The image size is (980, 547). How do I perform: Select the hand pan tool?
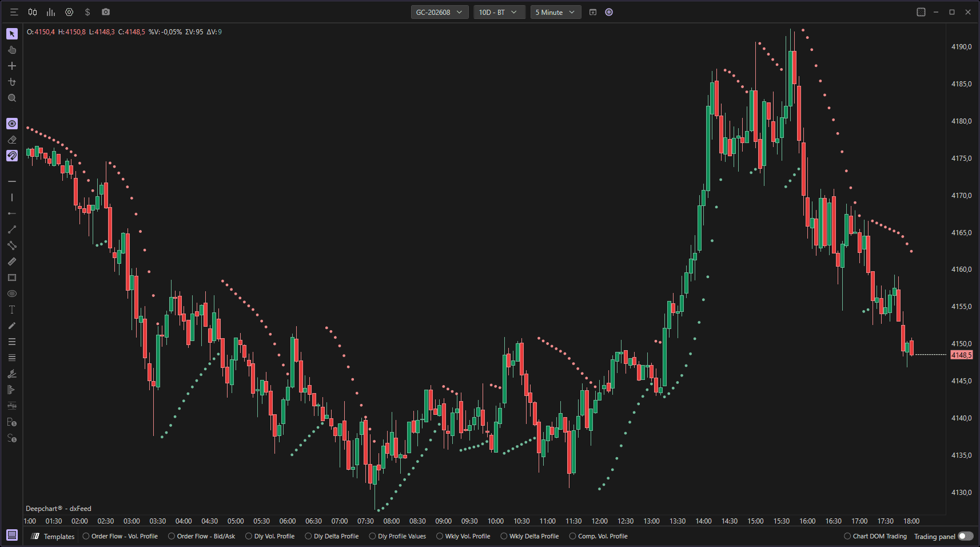coord(12,50)
